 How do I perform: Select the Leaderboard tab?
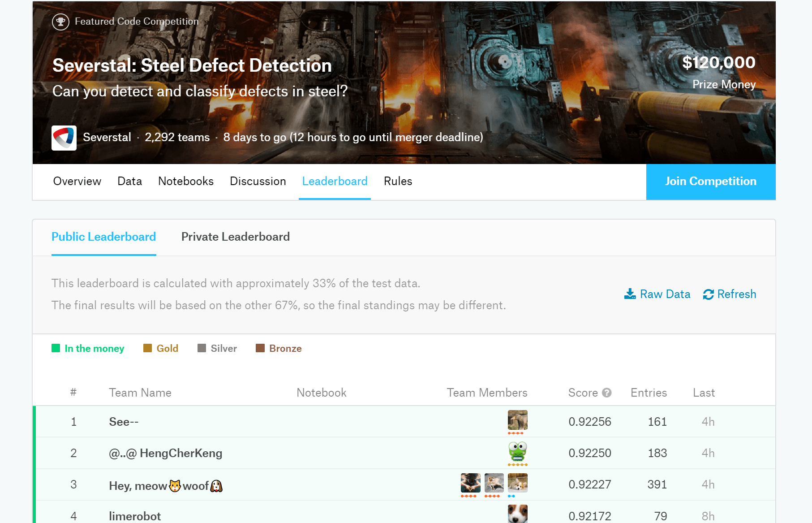pyautogui.click(x=335, y=181)
